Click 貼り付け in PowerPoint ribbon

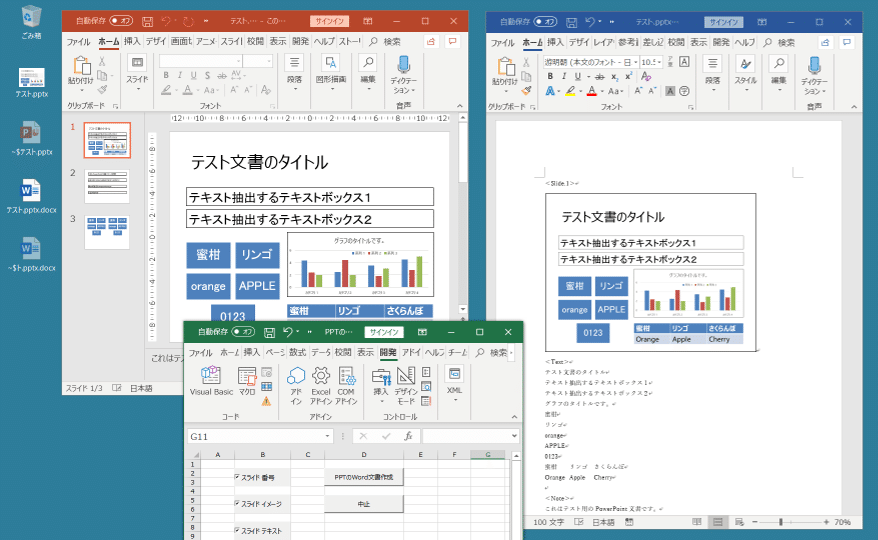[81, 73]
